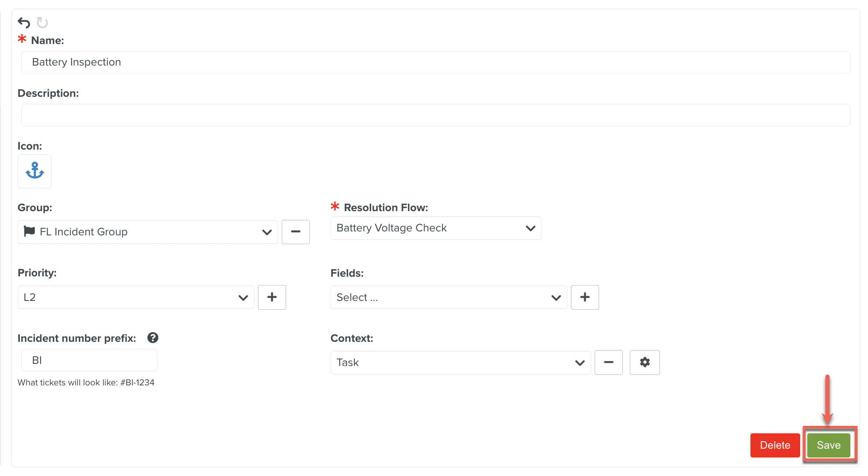This screenshot has width=868, height=476.
Task: Focus the empty Description field
Action: click(435, 115)
